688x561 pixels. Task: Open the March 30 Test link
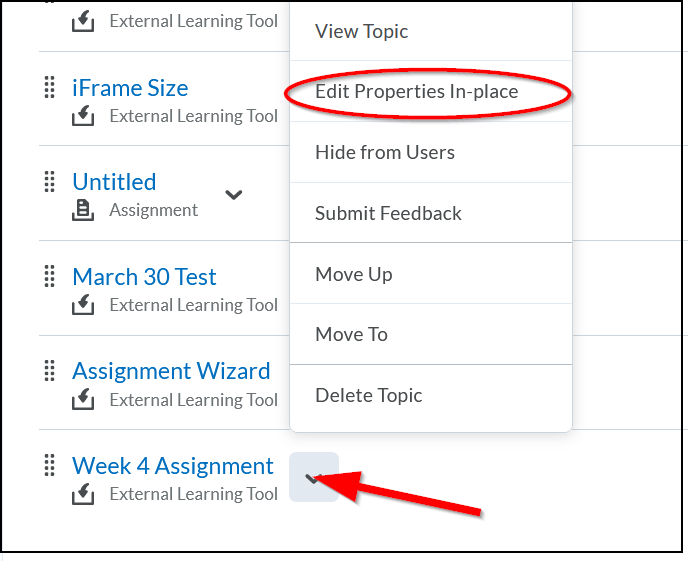pos(144,277)
